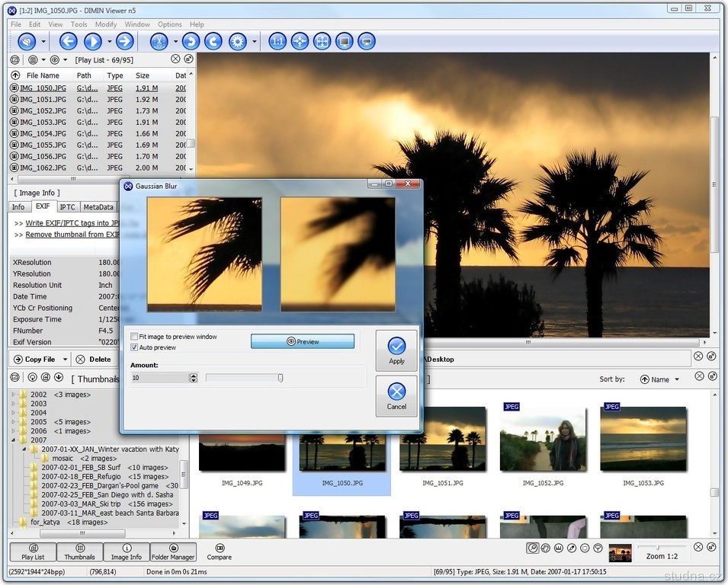Click the Compare icon in bottom bar
The image size is (728, 585).
(219, 551)
